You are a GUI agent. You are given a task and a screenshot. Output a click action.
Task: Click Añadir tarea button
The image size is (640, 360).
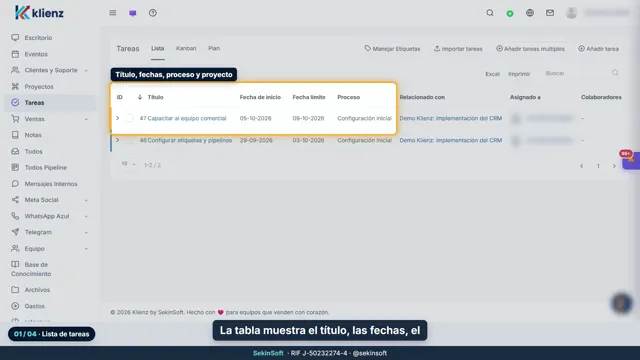[x=598, y=49]
